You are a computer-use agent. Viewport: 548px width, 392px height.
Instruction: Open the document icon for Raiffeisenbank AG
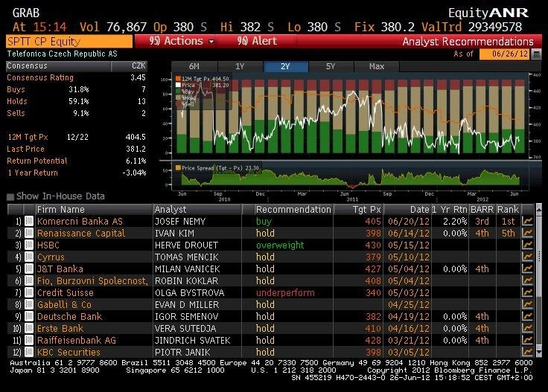pos(29,340)
